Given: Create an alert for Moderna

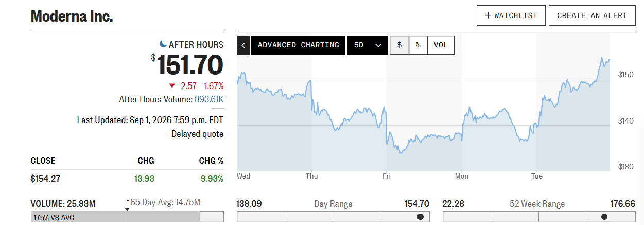Looking at the screenshot, I should point(592,15).
